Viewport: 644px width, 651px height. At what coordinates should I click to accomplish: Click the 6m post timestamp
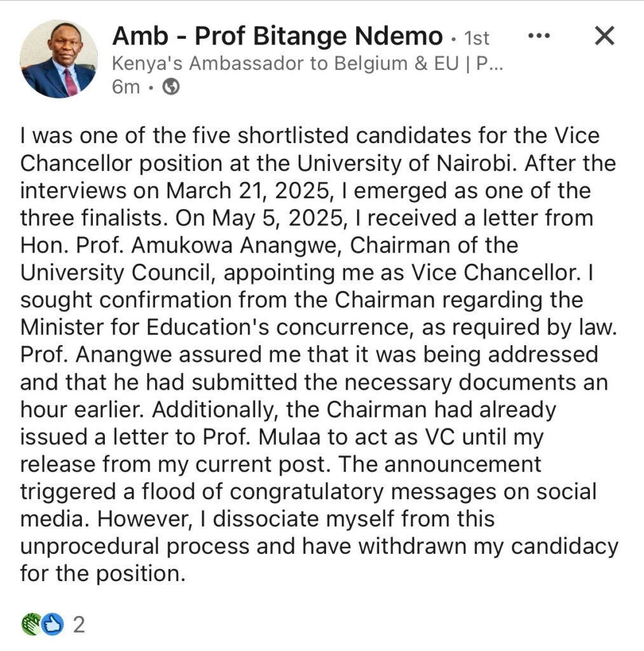[126, 87]
